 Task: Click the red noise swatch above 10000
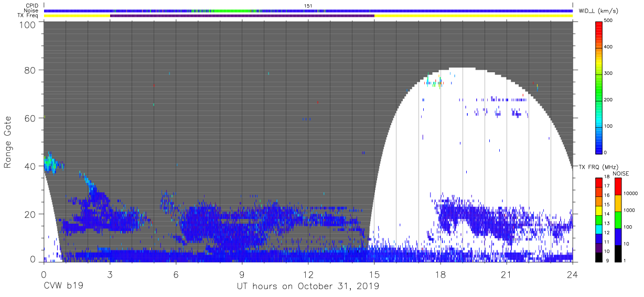618,186
